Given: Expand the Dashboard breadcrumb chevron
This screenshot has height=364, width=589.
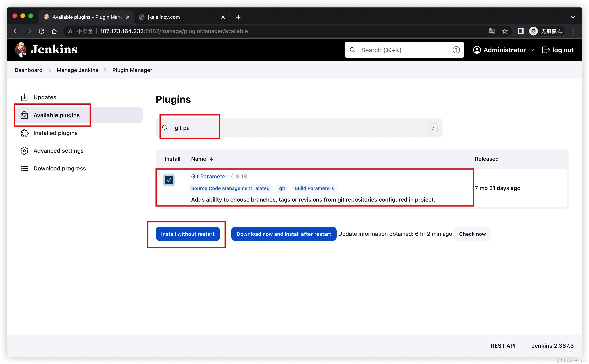Looking at the screenshot, I should click(50, 70).
